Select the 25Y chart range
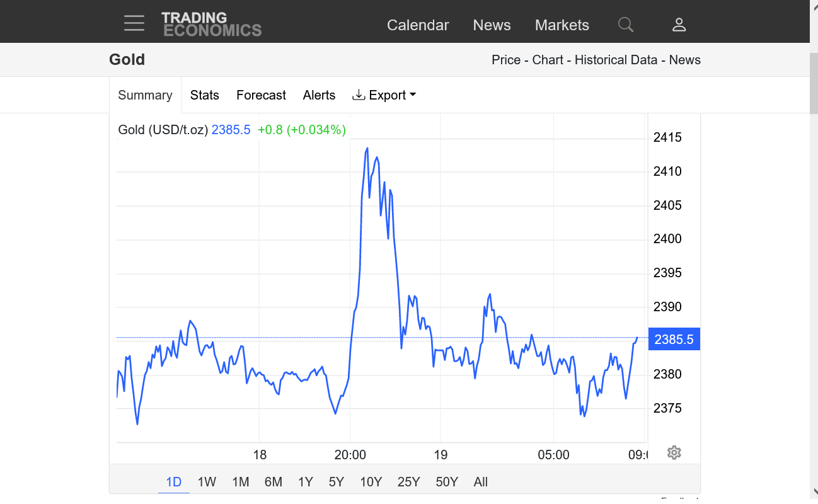This screenshot has height=504, width=818. (409, 482)
